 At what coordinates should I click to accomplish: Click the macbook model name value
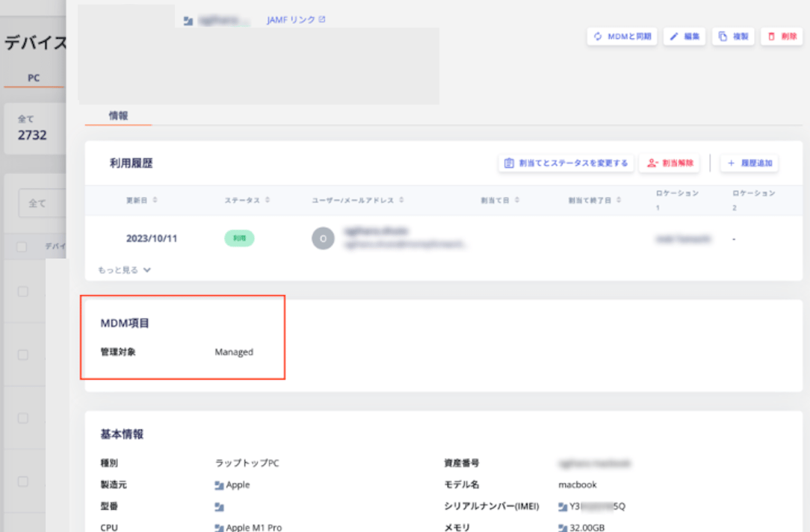(x=578, y=484)
